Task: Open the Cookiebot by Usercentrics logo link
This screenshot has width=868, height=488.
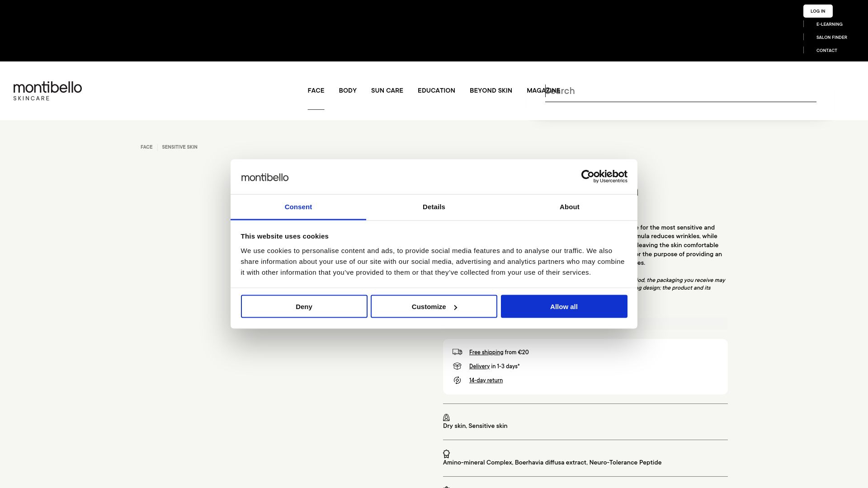Action: point(604,176)
